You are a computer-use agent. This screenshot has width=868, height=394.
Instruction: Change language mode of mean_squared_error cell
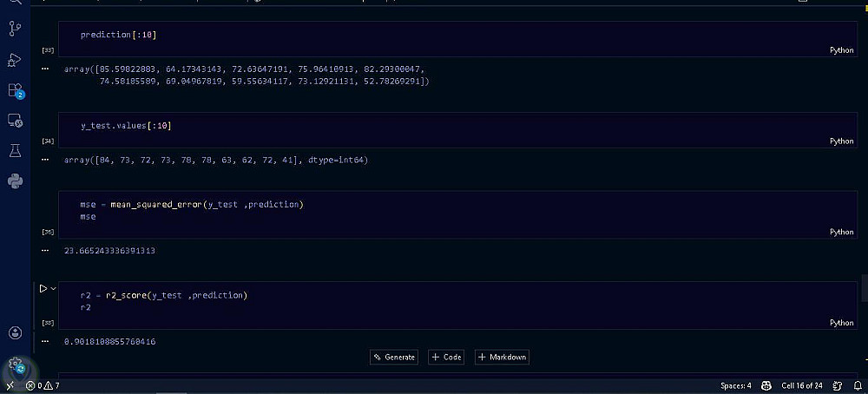841,232
